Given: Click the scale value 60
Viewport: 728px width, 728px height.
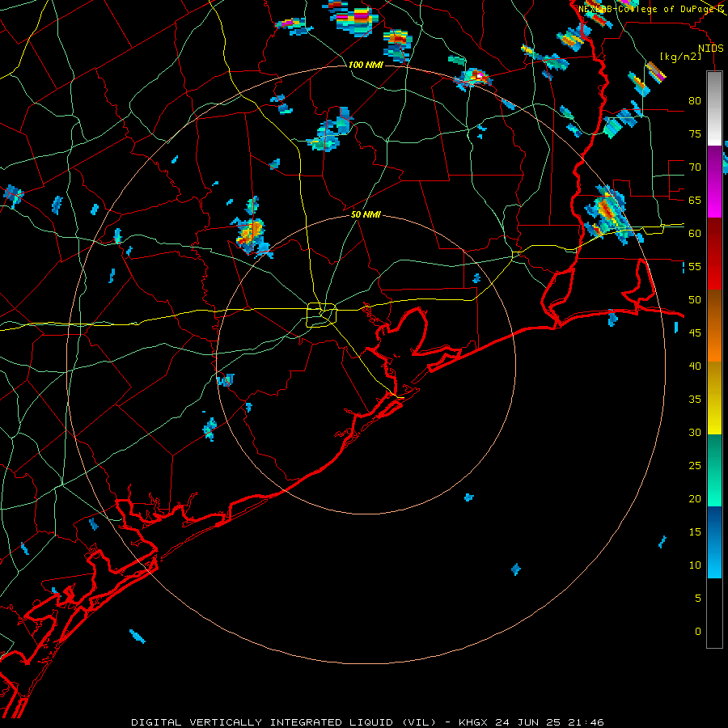Looking at the screenshot, I should click(695, 234).
